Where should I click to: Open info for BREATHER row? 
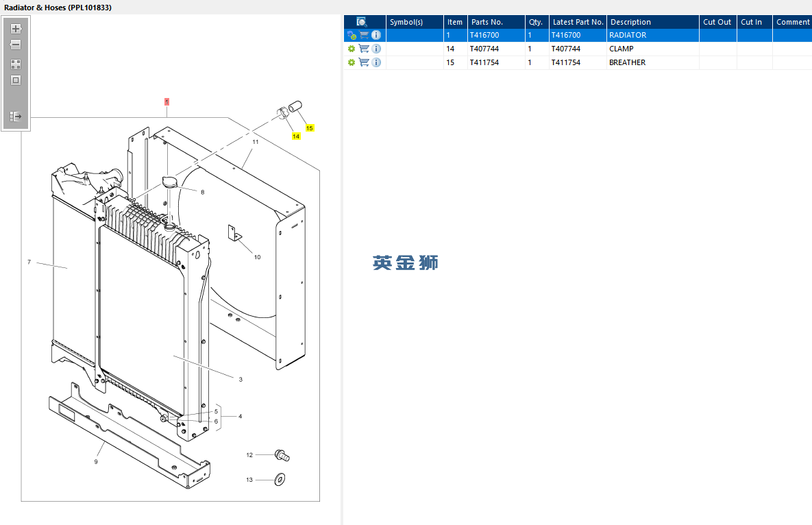[376, 62]
